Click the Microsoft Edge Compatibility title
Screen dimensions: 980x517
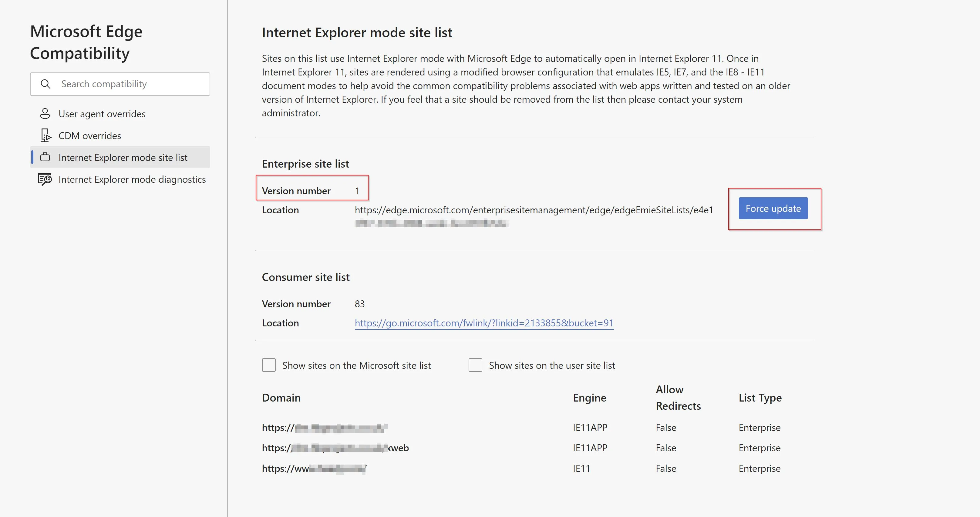[x=86, y=42]
